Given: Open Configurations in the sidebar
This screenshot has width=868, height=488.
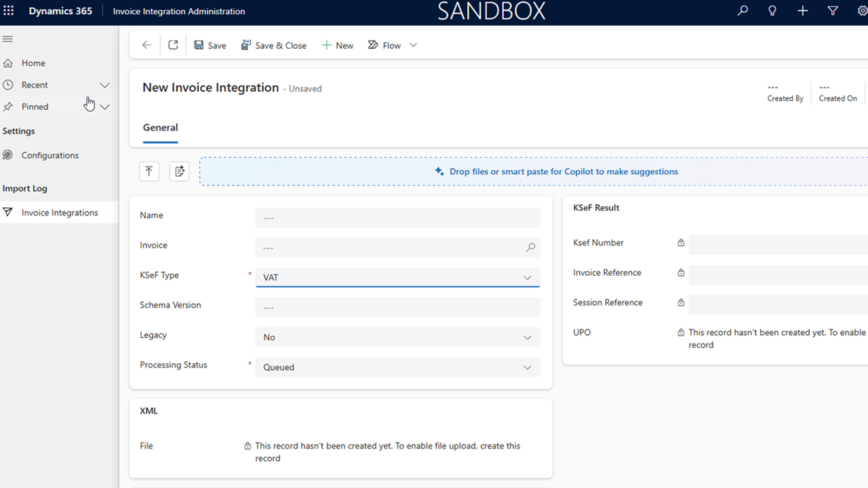Looking at the screenshot, I should [x=50, y=155].
